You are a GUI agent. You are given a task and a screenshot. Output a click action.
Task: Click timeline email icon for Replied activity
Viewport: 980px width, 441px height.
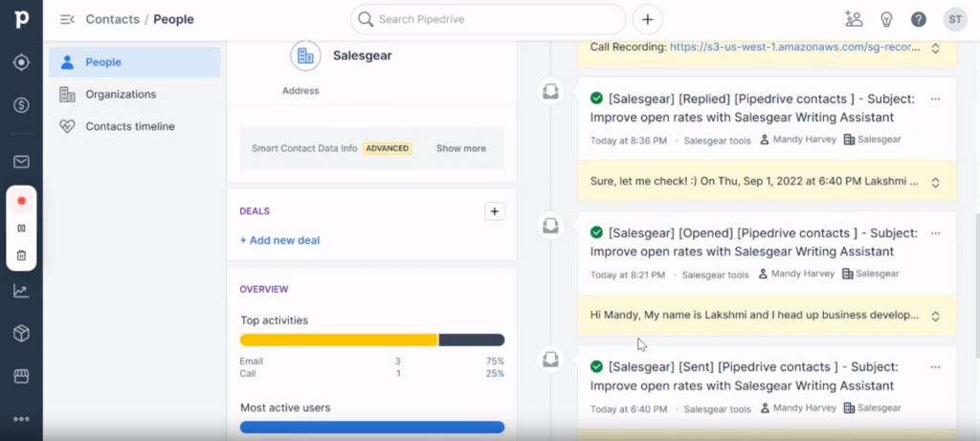(550, 92)
